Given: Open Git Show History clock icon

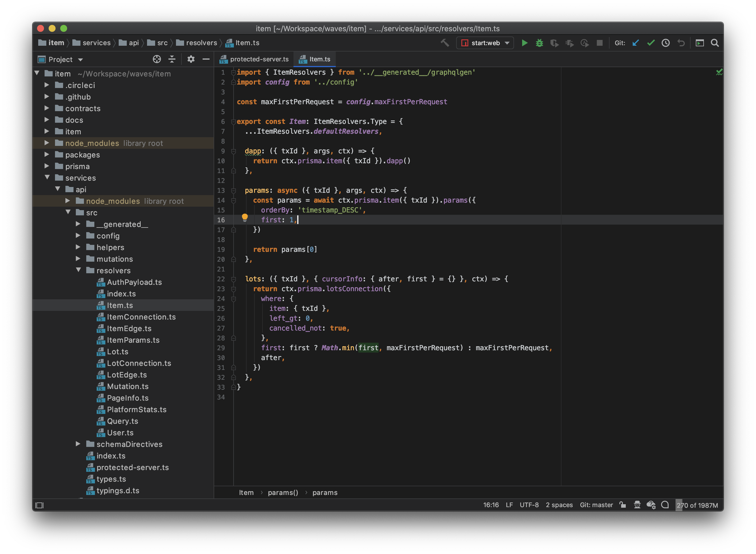Looking at the screenshot, I should [x=665, y=43].
